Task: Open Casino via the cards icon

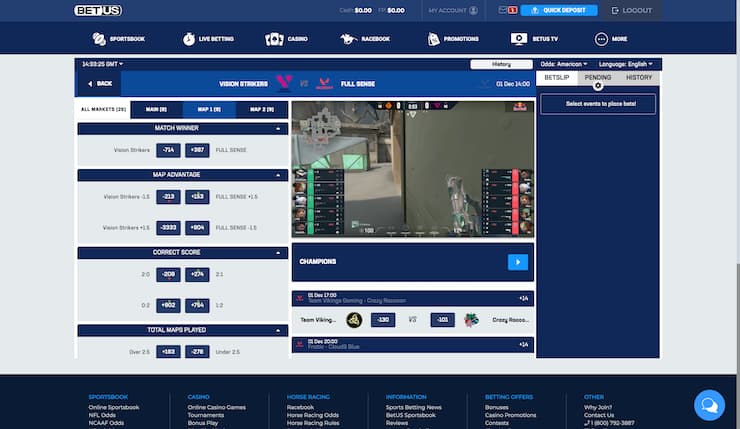Action: click(x=273, y=39)
